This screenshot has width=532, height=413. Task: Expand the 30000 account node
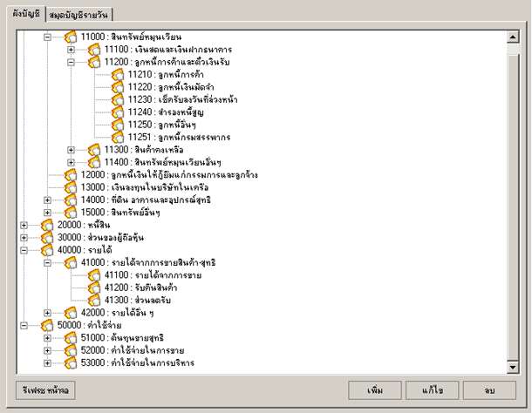click(24, 238)
